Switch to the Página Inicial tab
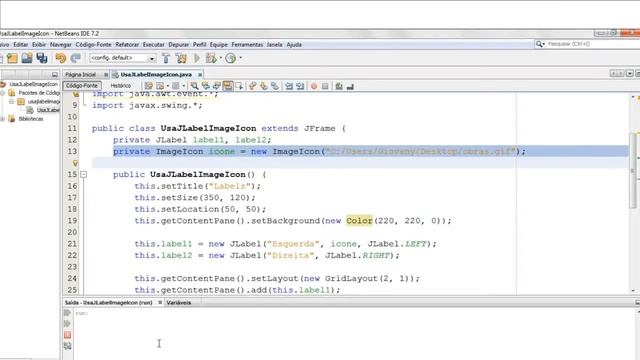640x360 pixels. point(80,75)
